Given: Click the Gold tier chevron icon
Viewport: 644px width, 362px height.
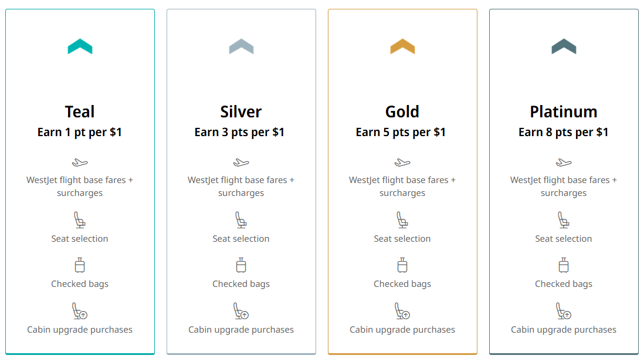Looking at the screenshot, I should 402,46.
